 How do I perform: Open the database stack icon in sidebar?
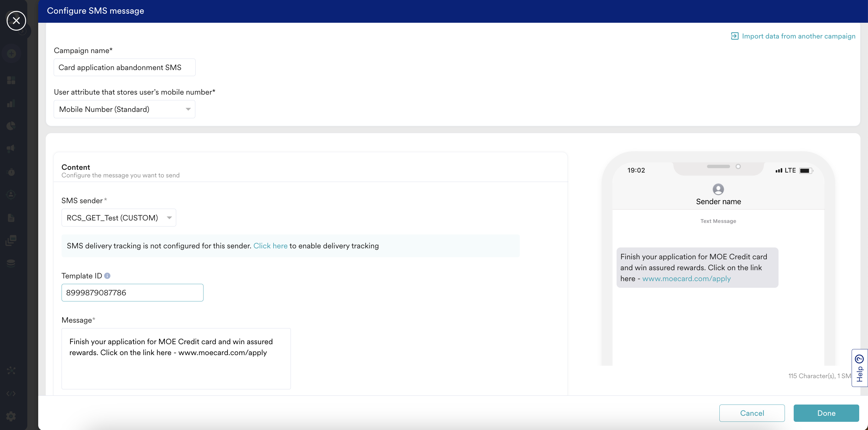(11, 263)
